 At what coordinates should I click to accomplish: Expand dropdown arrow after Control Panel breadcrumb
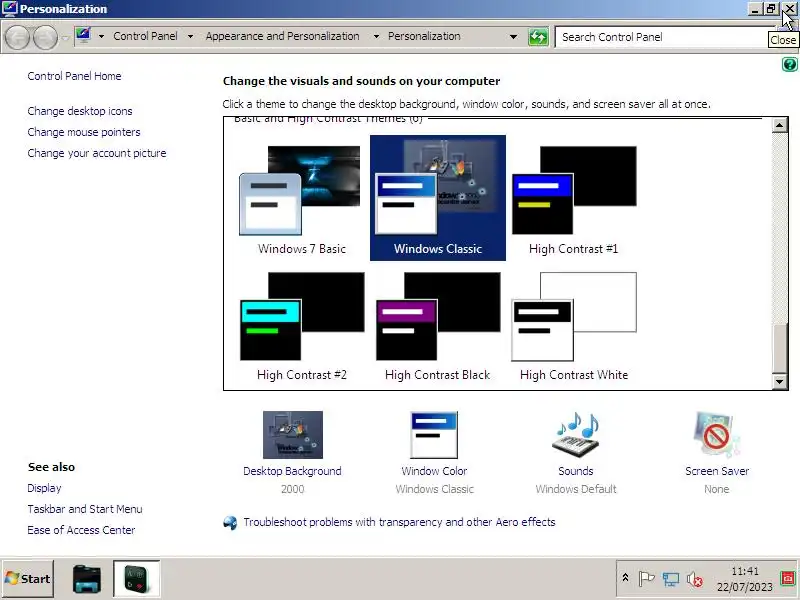coord(190,37)
